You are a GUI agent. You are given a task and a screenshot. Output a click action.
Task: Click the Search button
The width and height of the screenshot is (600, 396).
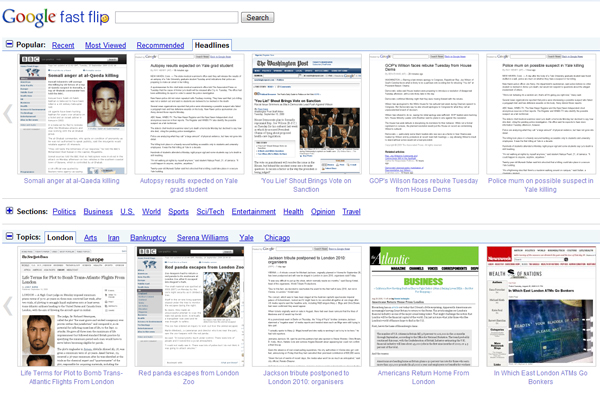click(x=258, y=17)
